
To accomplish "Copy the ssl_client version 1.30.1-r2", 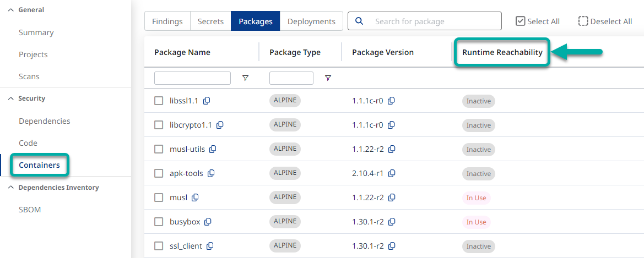I will pos(392,246).
